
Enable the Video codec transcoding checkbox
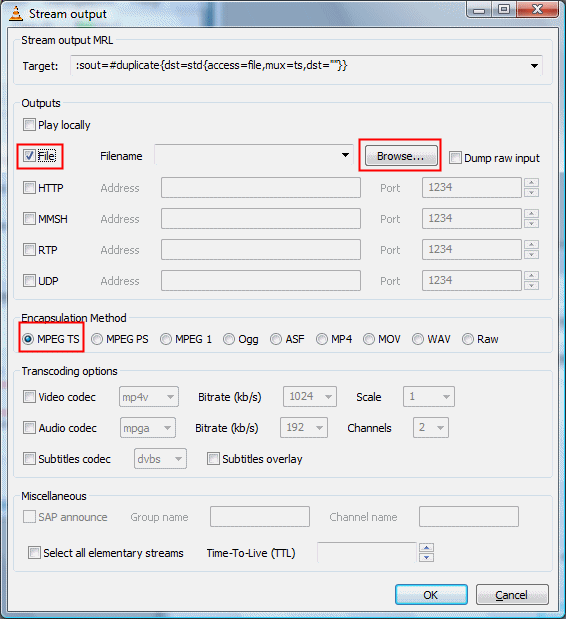[29, 396]
